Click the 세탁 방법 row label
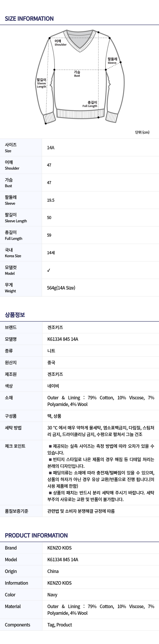Screen dimensions: 159x644 (x=13, y=428)
